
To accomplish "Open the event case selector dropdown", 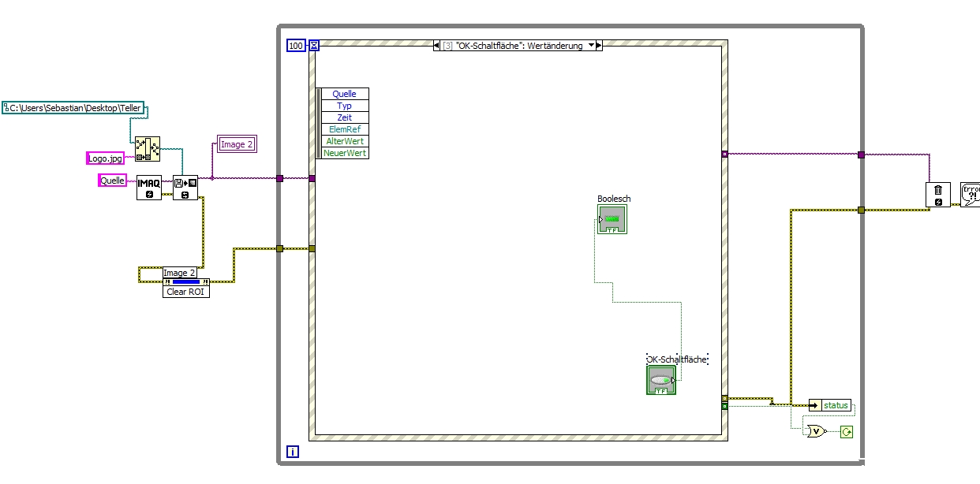I will click(x=589, y=46).
